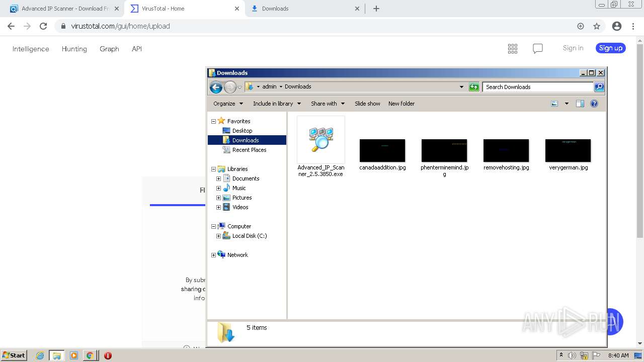
Task: Click the Explorer Forward arrow button
Action: [x=230, y=87]
